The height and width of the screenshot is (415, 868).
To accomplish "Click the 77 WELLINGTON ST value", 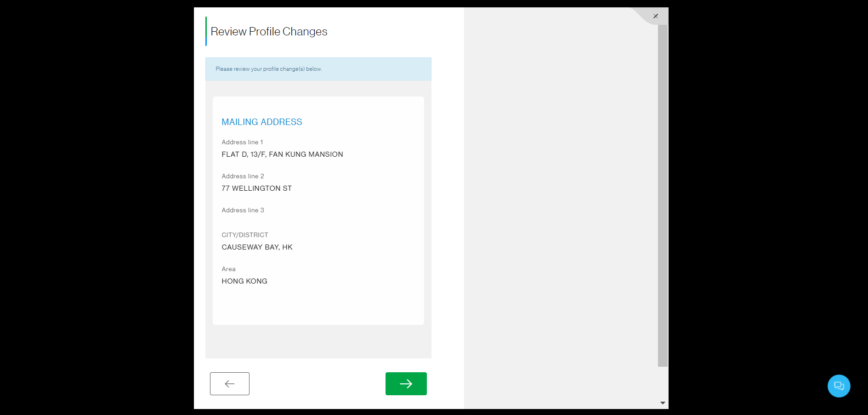I will click(256, 188).
